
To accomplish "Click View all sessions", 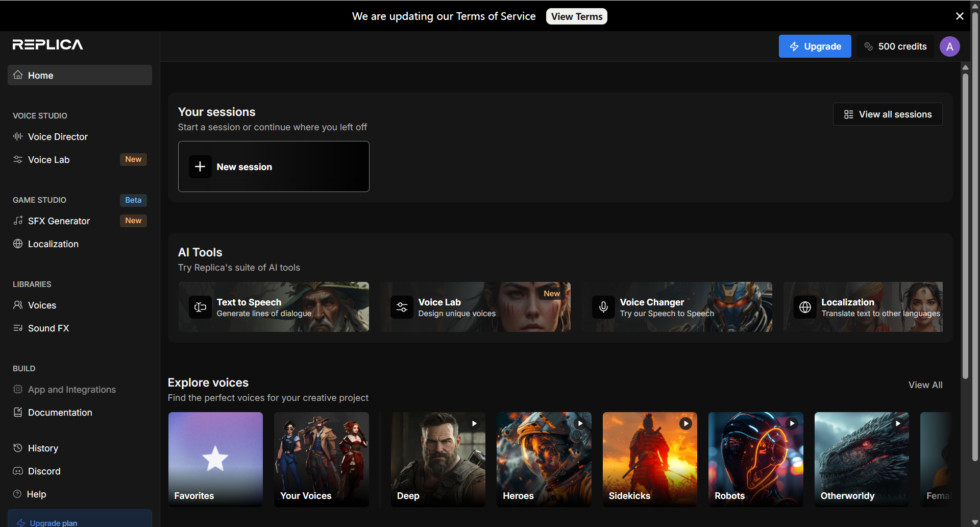I will point(888,114).
